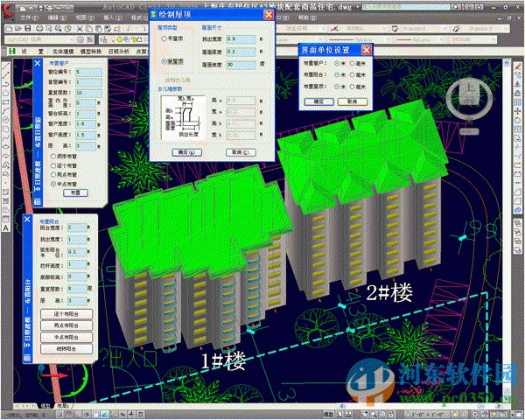Click the Open file icon in the toolbar
Screen dimensions: 525x420
pos(18,29)
